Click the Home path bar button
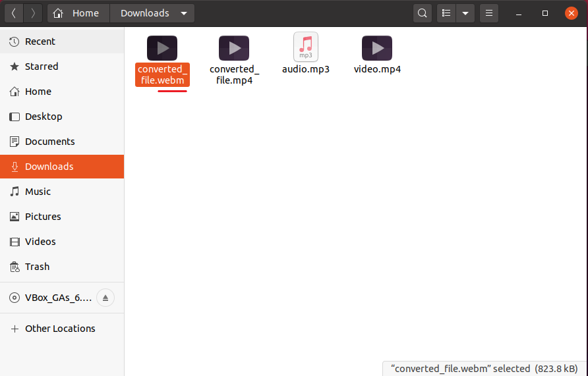Viewport: 588px width, 376px height. (x=78, y=13)
